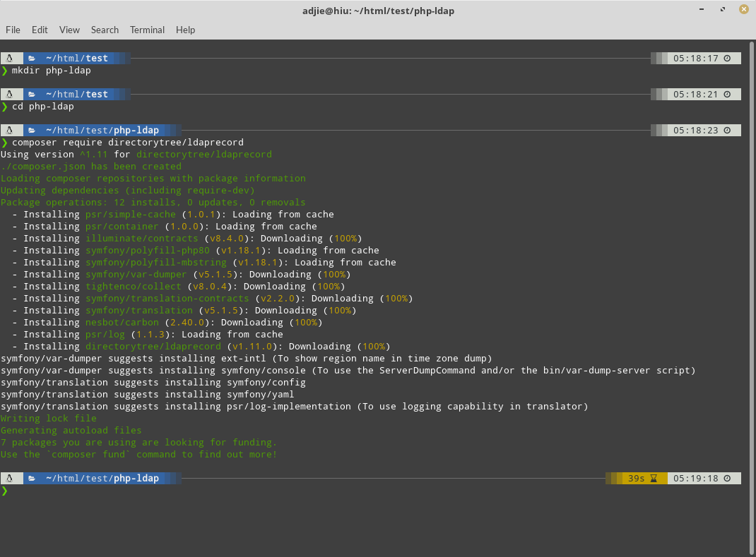
Task: Click the 'Installing illuminate/contracts' line
Action: pyautogui.click(x=187, y=239)
